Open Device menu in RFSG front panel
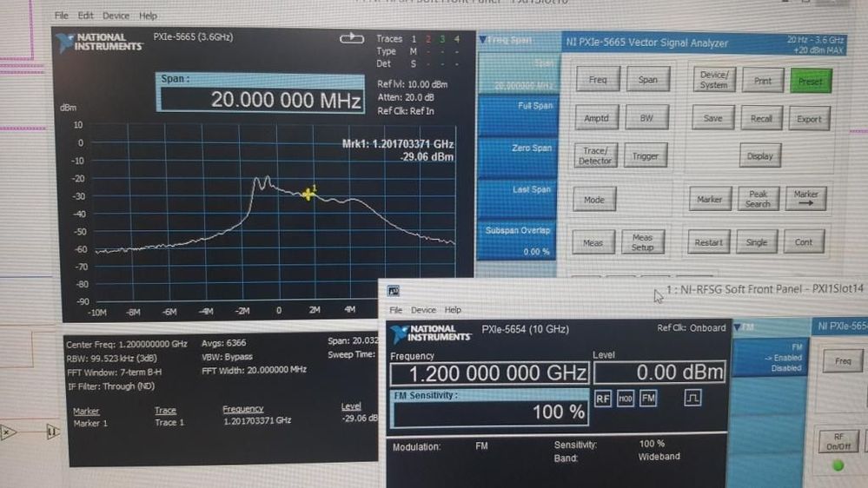Image resolution: width=868 pixels, height=488 pixels. click(x=423, y=310)
